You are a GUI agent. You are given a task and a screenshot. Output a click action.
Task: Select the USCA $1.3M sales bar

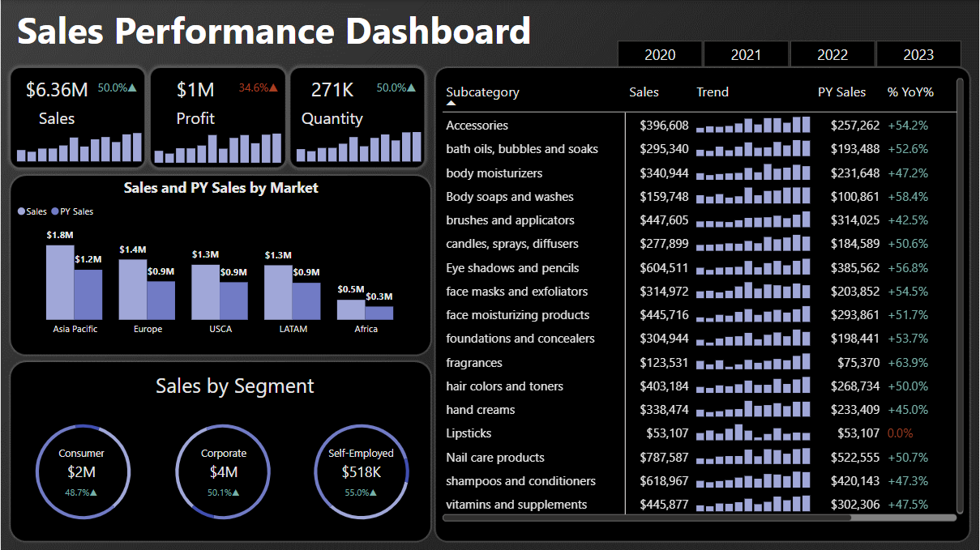click(x=206, y=292)
